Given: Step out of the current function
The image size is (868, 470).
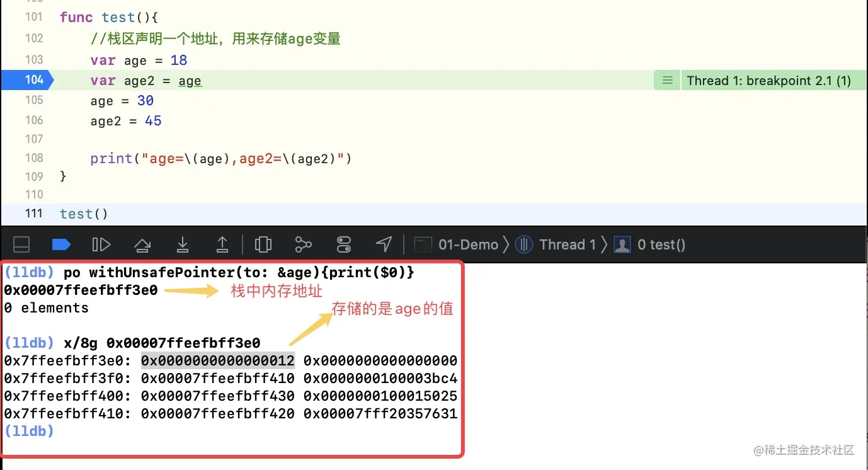Looking at the screenshot, I should click(x=222, y=244).
